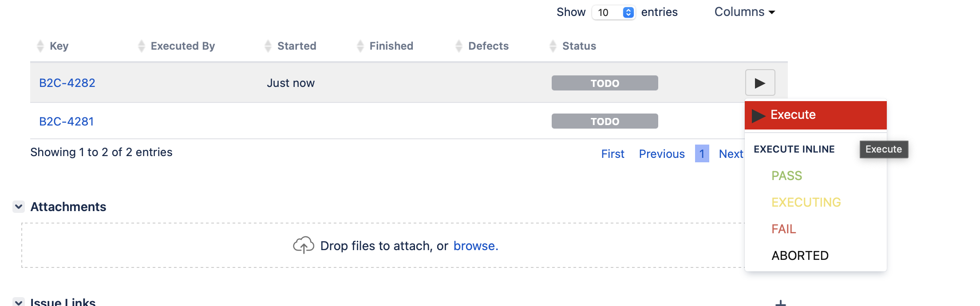Sort the table by Key column

[59, 46]
